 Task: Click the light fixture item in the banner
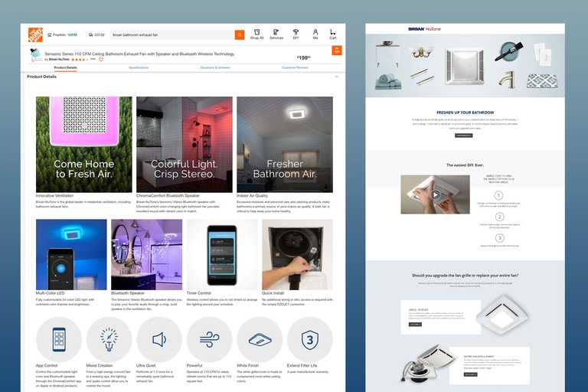pyautogui.click(x=422, y=53)
